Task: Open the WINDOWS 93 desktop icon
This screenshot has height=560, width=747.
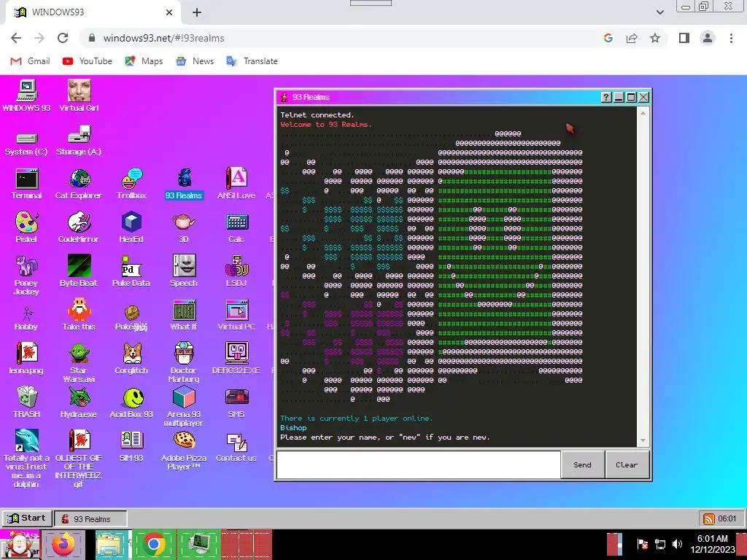Action: [x=27, y=96]
